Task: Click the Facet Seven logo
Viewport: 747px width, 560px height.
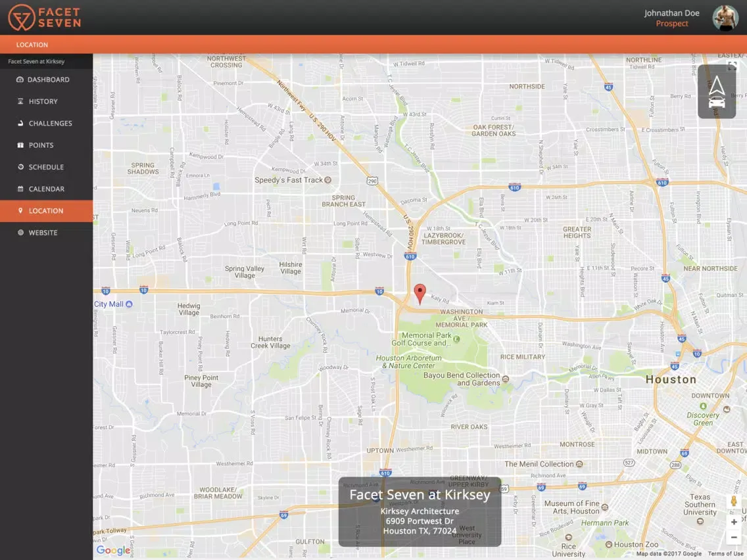Action: point(44,17)
